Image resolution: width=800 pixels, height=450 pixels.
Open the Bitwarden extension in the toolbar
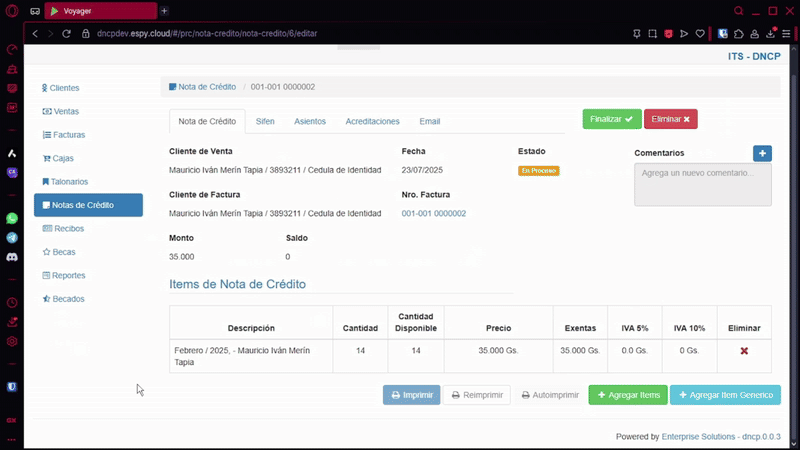click(x=723, y=33)
